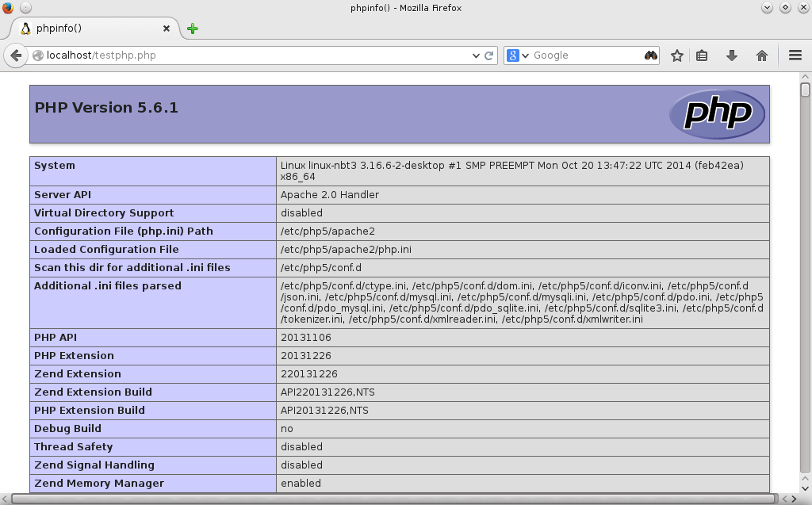Click the 'PHP Version 5.6.1' heading
The width and height of the screenshot is (812, 505).
coord(106,108)
